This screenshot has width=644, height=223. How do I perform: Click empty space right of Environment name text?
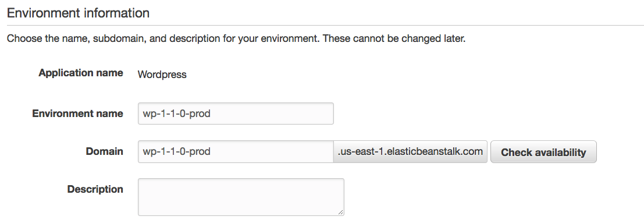pos(271,114)
